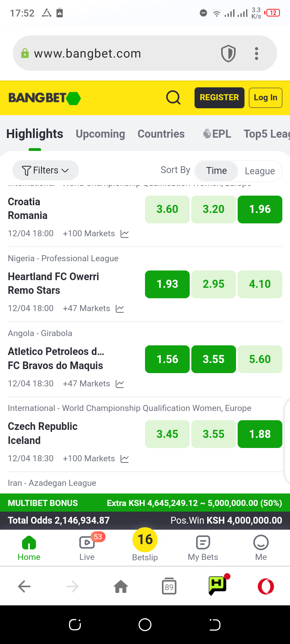Switch to the EPL tab
290x644 pixels.
(217, 134)
